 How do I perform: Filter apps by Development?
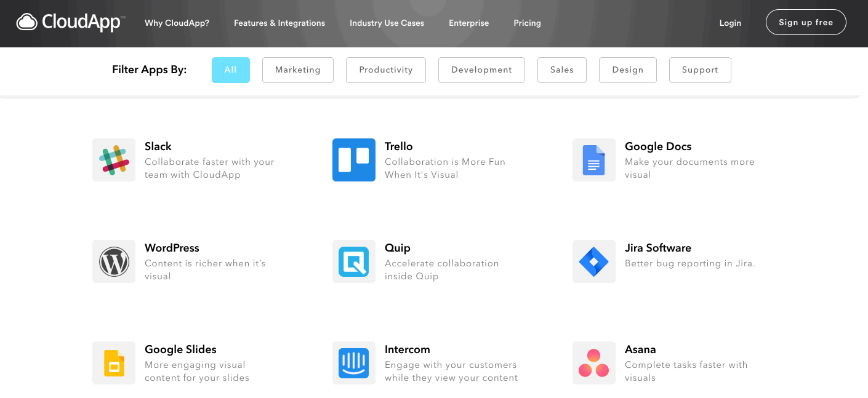481,70
